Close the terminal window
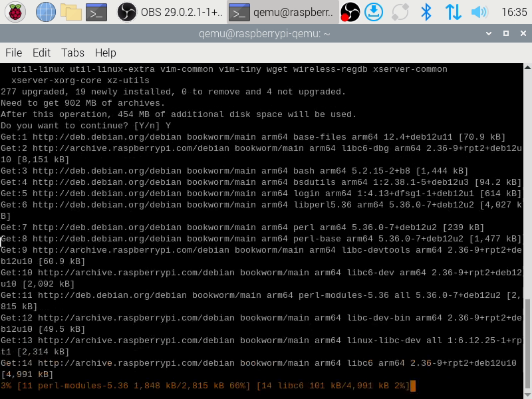The width and height of the screenshot is (532, 399). (x=523, y=33)
